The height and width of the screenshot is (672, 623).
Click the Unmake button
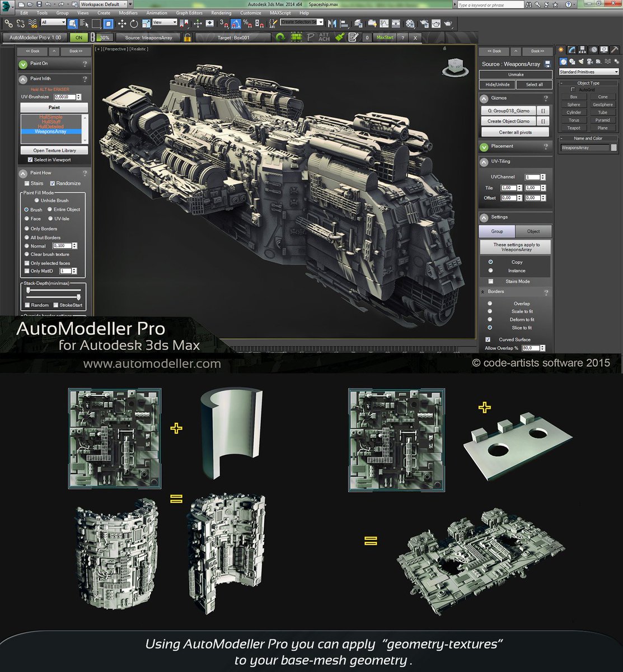(516, 74)
